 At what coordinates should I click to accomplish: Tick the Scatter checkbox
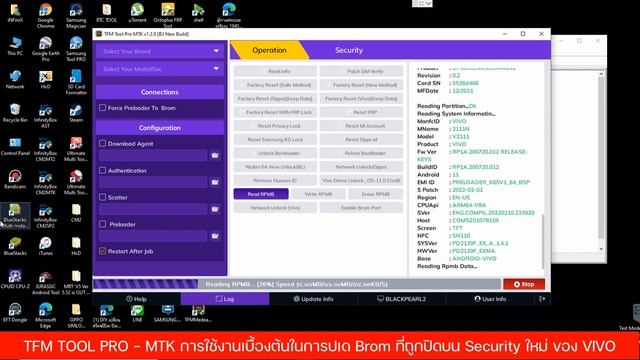102,197
